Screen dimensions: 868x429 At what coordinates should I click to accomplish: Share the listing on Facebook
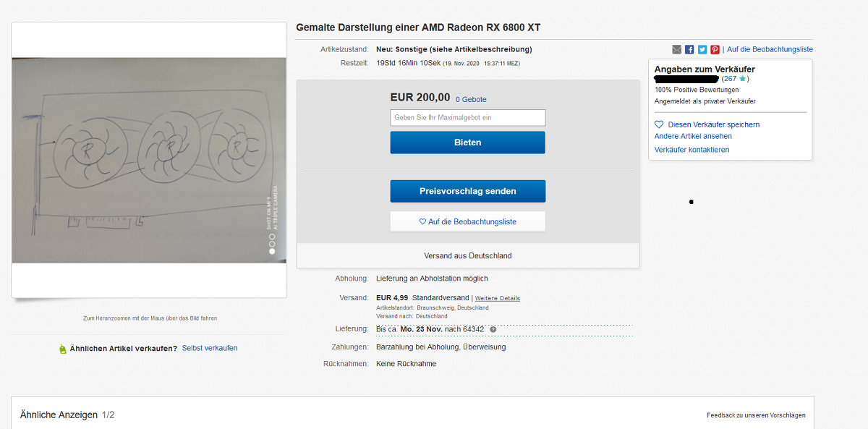[x=689, y=49]
